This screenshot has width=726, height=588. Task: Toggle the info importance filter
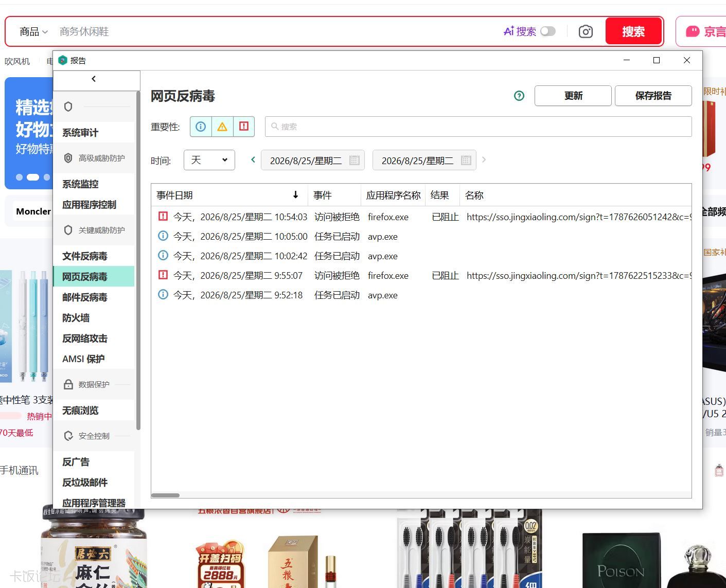point(201,127)
